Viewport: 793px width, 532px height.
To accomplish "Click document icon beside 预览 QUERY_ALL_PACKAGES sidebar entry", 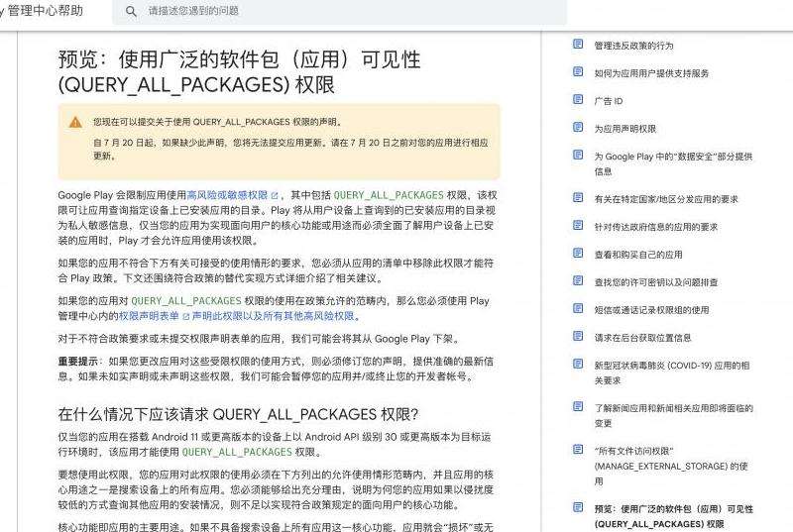I will (578, 507).
